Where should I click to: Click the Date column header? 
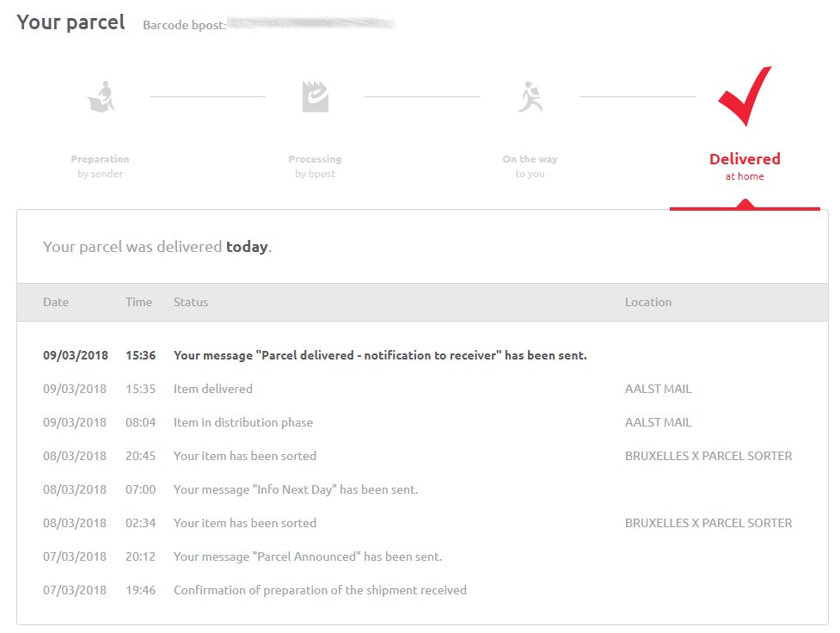[56, 302]
